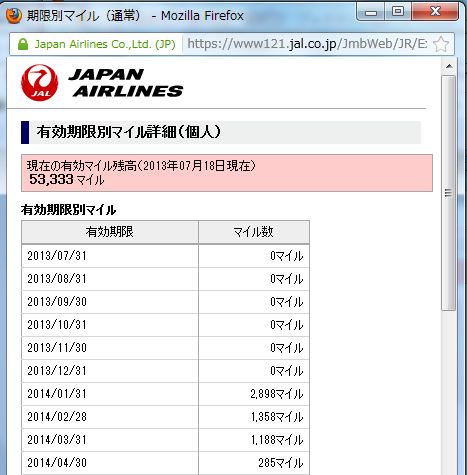Select the 2014/02/28 date cell
The width and height of the screenshot is (467, 475).
110,417
